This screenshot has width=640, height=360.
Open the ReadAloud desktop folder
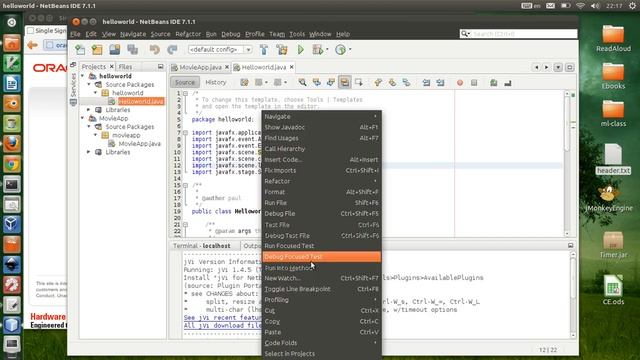click(x=613, y=39)
